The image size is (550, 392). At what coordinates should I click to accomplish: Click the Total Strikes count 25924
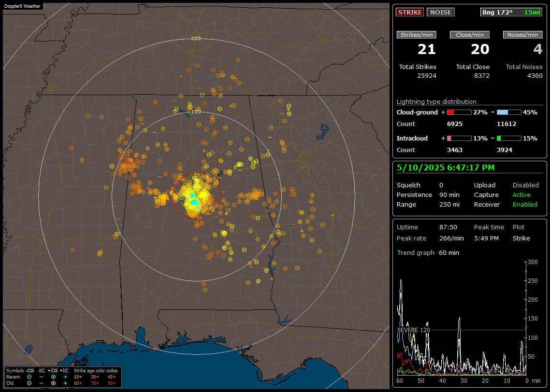(x=427, y=76)
